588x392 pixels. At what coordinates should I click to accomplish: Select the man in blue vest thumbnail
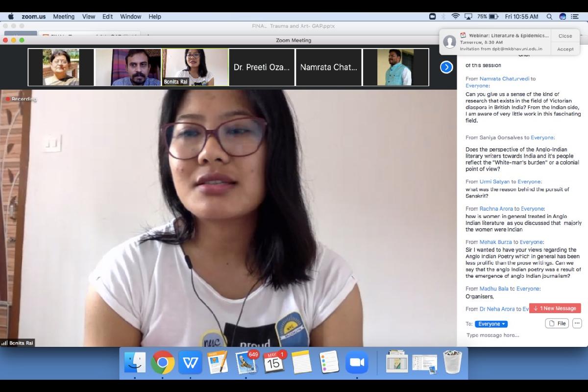point(396,67)
